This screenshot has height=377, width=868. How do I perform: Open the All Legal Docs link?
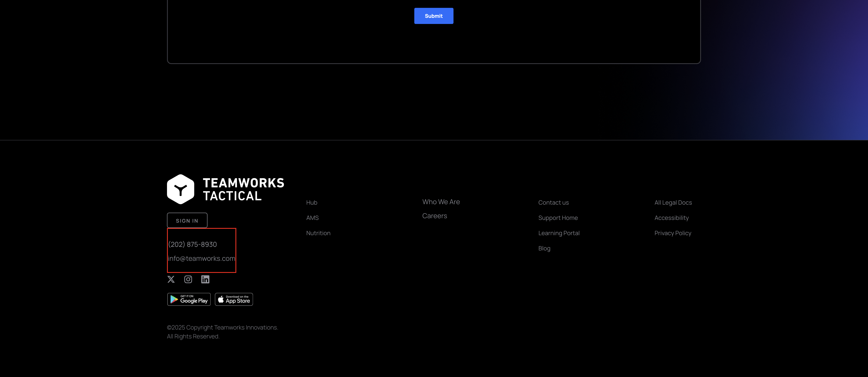(x=673, y=203)
